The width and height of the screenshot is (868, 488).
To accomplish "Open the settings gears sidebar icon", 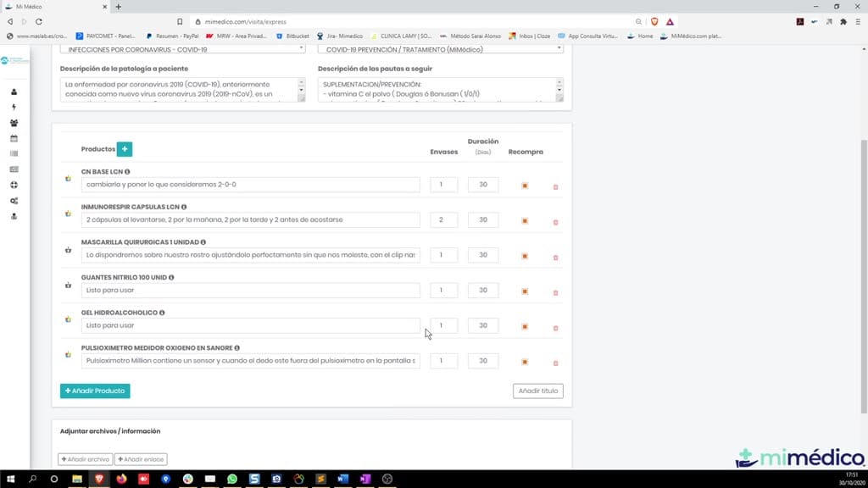I will point(14,201).
